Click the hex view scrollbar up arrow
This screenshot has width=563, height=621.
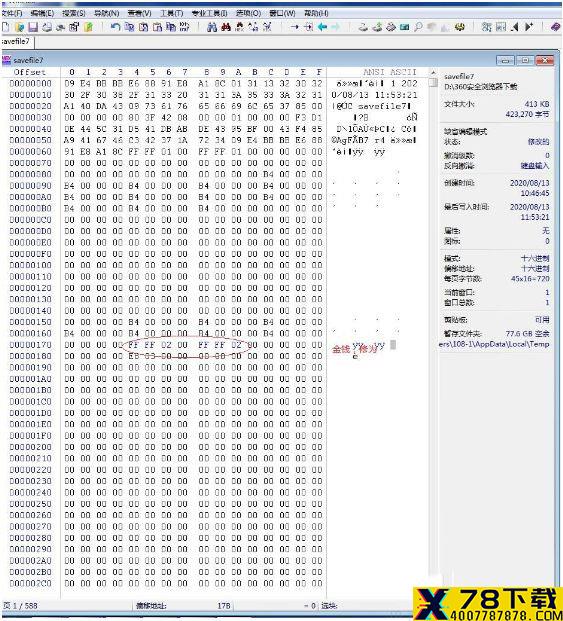[x=434, y=72]
